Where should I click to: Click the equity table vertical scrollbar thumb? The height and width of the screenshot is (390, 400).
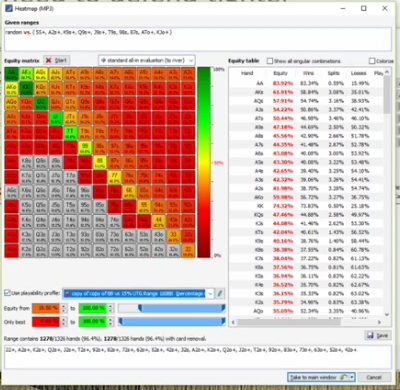pyautogui.click(x=387, y=95)
